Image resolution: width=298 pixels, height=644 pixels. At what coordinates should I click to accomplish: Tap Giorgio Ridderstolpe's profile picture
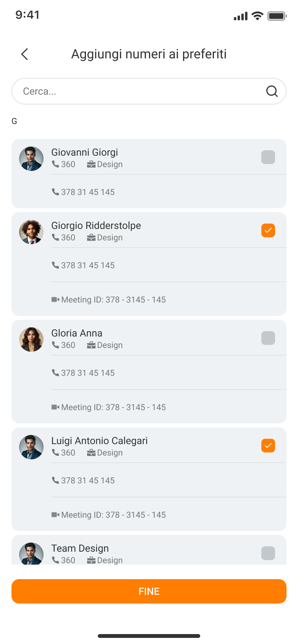point(31,232)
